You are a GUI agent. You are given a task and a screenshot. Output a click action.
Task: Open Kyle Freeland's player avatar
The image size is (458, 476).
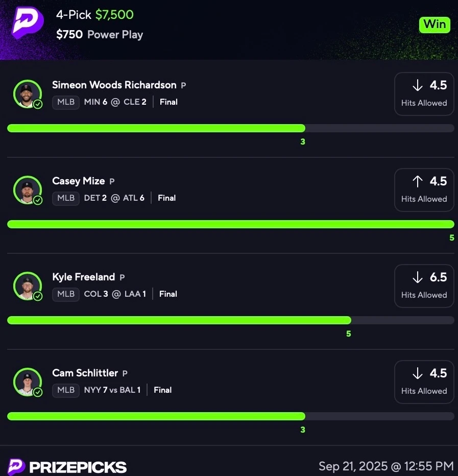[x=28, y=285]
